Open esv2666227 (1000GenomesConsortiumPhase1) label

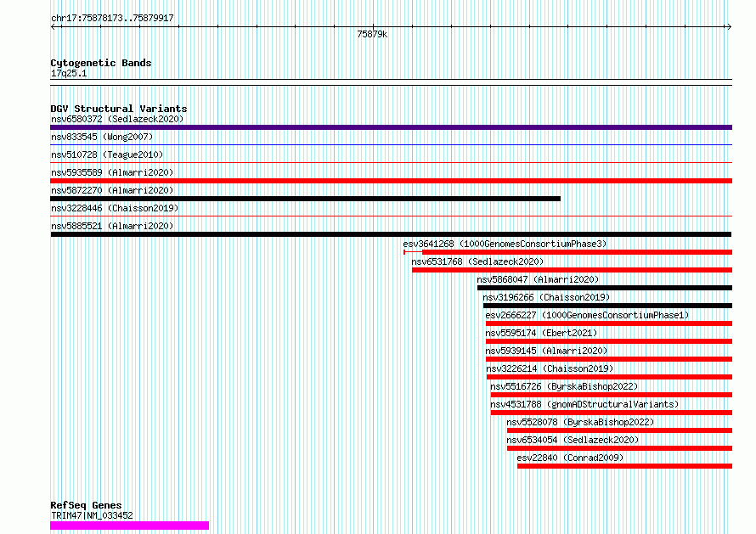pos(587,315)
